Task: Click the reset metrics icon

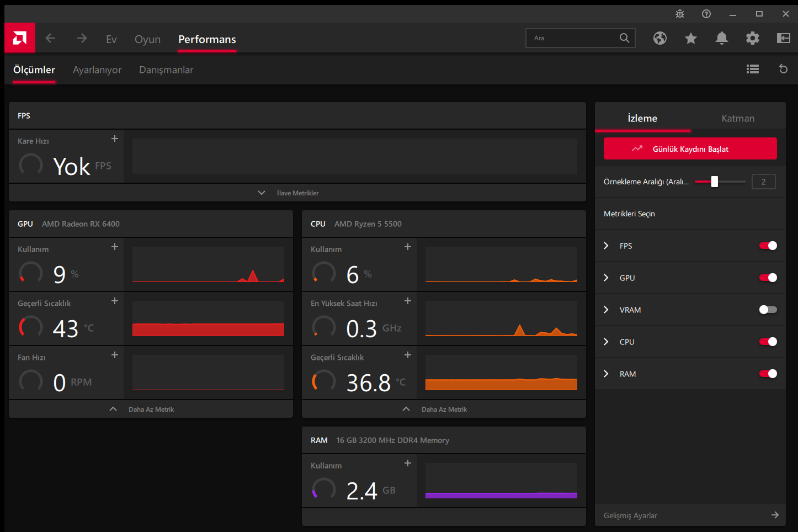Action: [783, 69]
